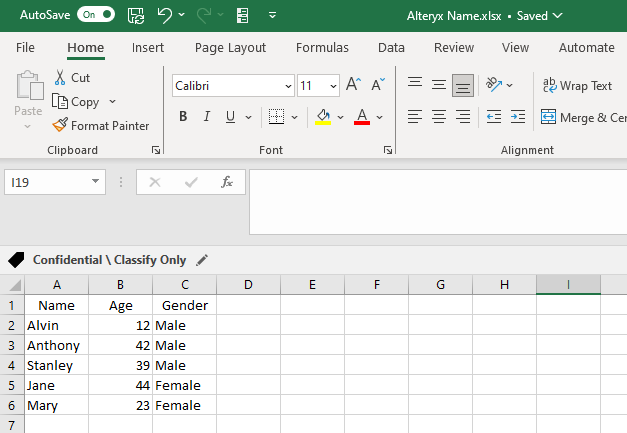Image resolution: width=627 pixels, height=433 pixels.
Task: Click the Undo arrow icon
Action: [x=165, y=15]
